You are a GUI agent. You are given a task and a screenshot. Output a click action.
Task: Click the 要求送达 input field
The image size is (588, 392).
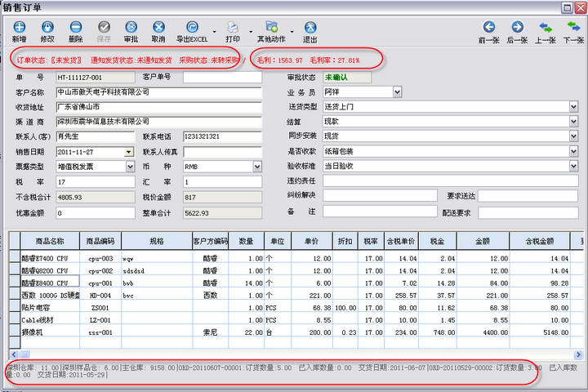(528, 196)
